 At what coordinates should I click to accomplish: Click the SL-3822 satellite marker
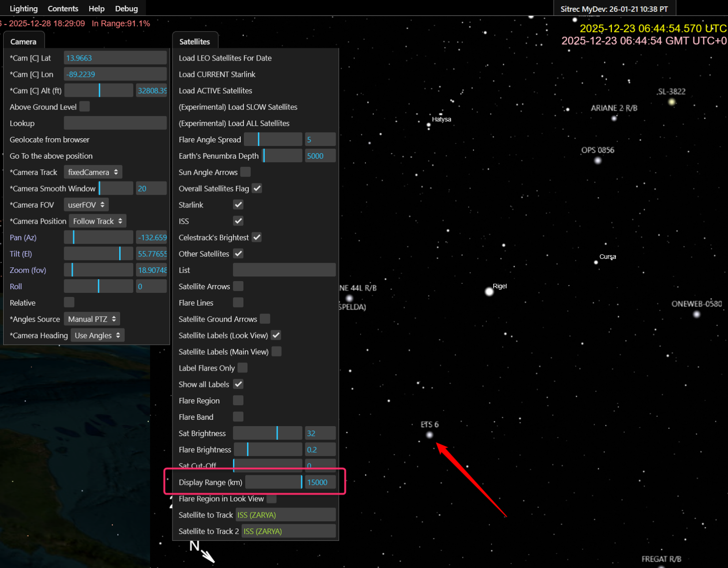pyautogui.click(x=672, y=102)
